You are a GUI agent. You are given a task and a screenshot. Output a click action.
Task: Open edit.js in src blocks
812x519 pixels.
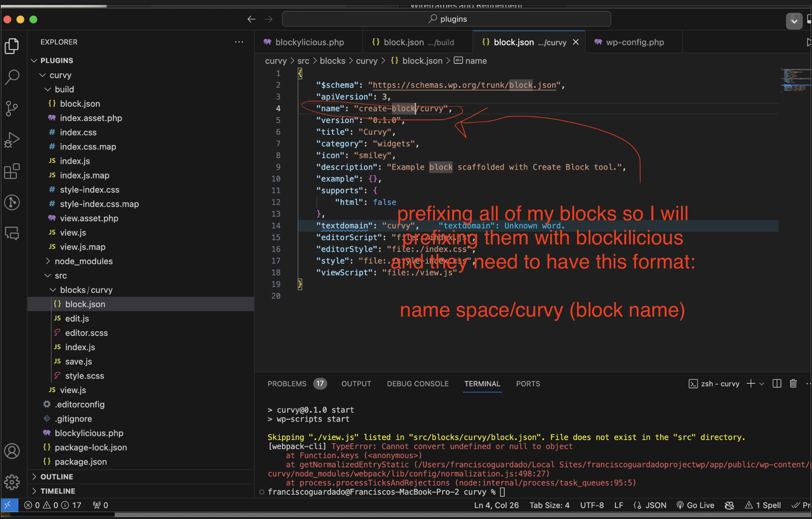pos(77,318)
